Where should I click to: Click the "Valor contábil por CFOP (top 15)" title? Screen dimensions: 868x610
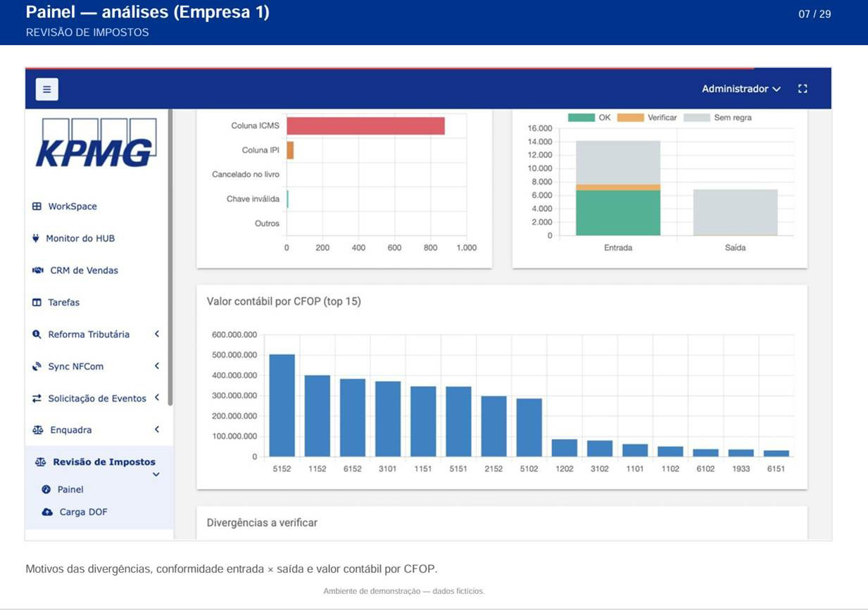click(284, 301)
